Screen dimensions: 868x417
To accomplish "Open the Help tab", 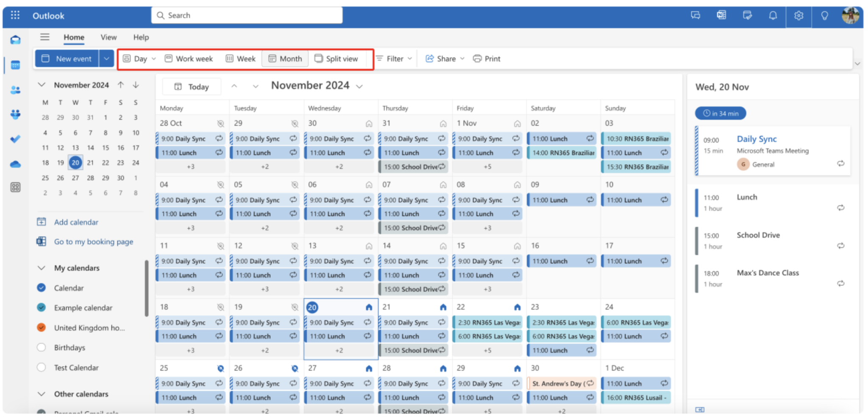I will coord(141,37).
